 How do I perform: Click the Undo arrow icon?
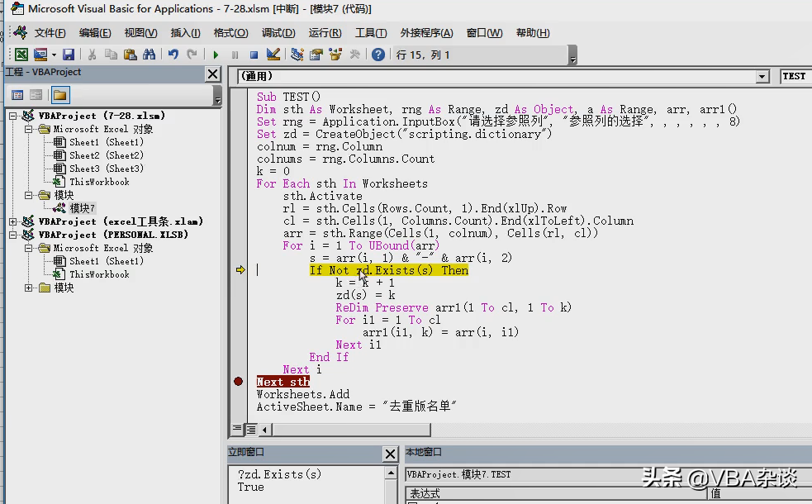(x=173, y=55)
